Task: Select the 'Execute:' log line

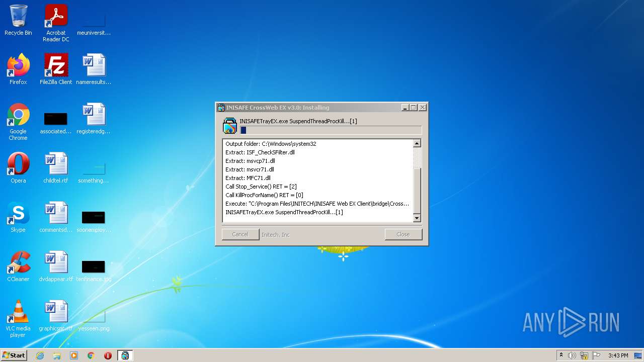Action: pos(317,204)
